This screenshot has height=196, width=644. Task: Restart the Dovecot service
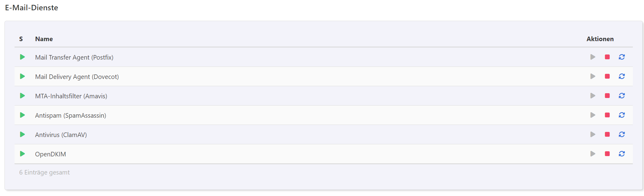(x=622, y=77)
